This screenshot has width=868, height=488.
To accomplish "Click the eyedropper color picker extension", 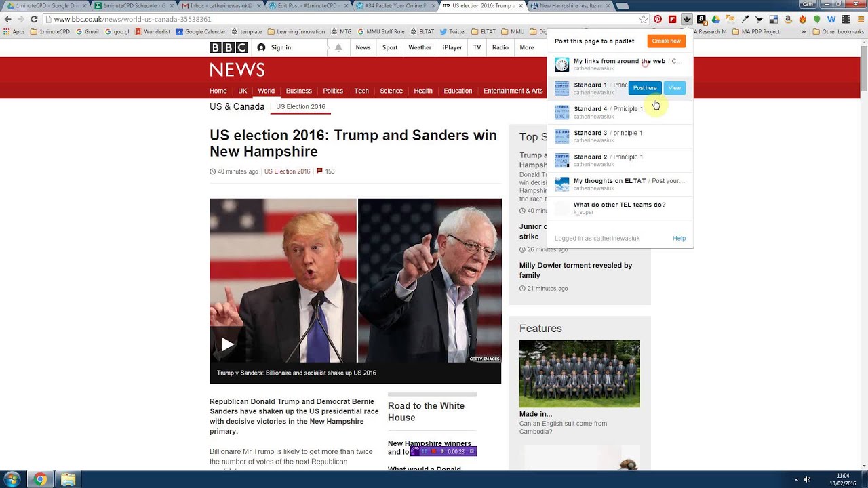I will [745, 19].
